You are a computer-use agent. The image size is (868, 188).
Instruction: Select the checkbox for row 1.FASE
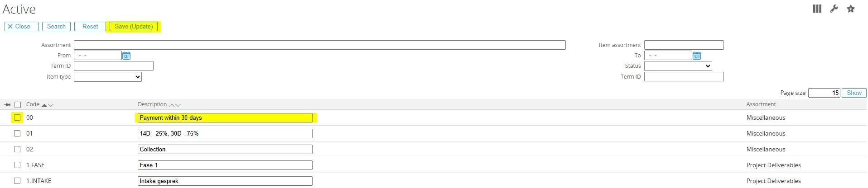[17, 165]
